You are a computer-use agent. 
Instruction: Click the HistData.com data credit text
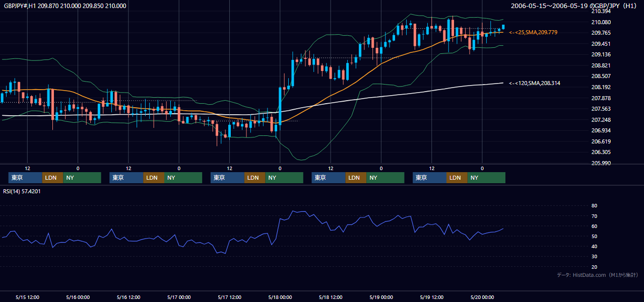[x=597, y=275]
